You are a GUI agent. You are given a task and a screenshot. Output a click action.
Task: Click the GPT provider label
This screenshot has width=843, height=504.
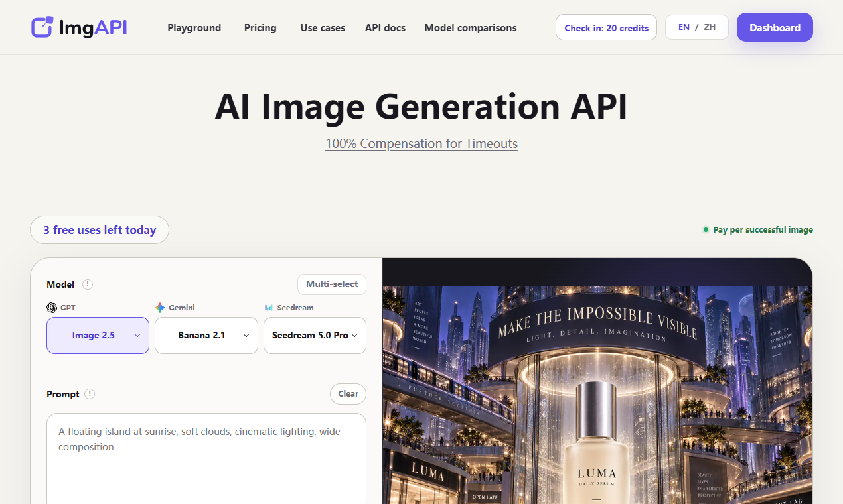coord(68,308)
